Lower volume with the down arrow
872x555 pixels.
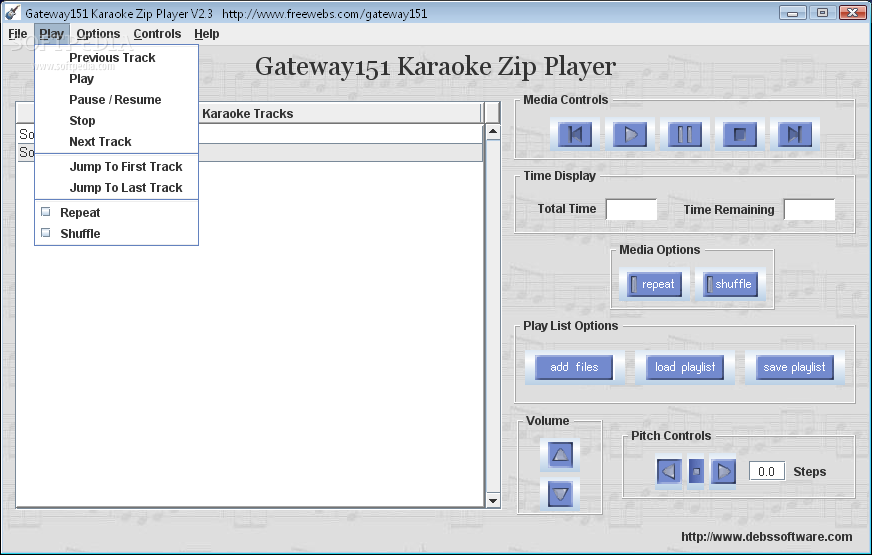pos(560,494)
